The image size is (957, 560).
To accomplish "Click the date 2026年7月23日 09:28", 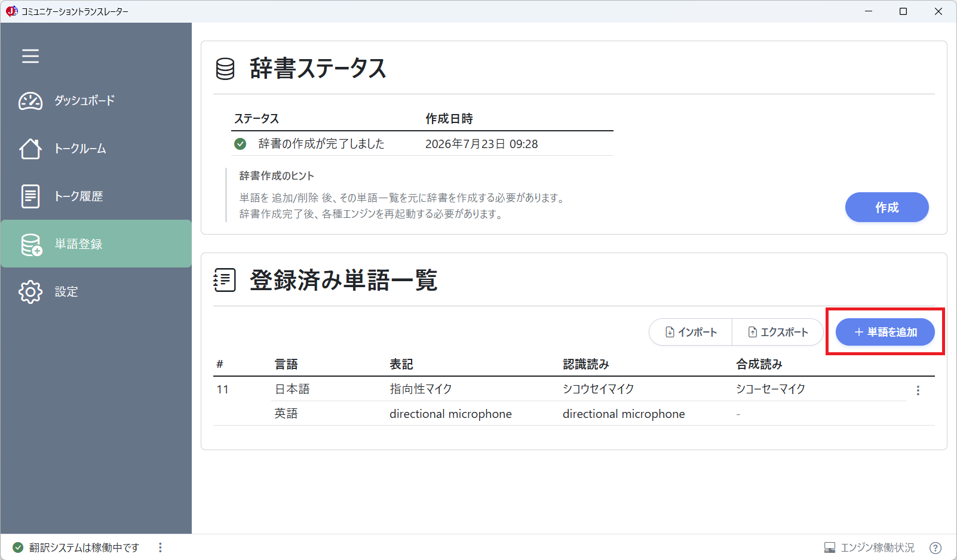I will (x=481, y=144).
